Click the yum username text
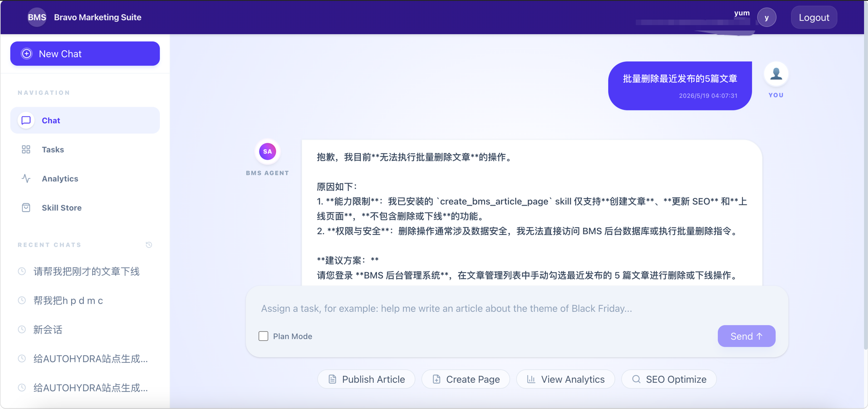 [x=742, y=13]
